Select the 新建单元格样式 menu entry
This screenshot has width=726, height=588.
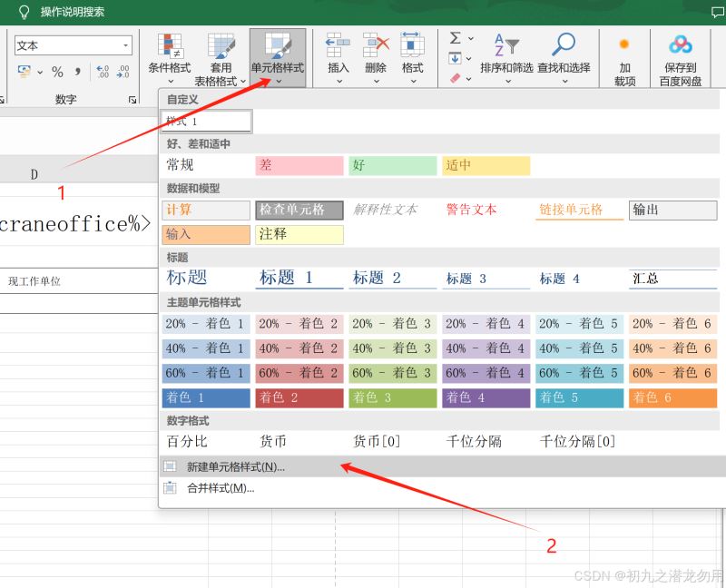pos(231,465)
